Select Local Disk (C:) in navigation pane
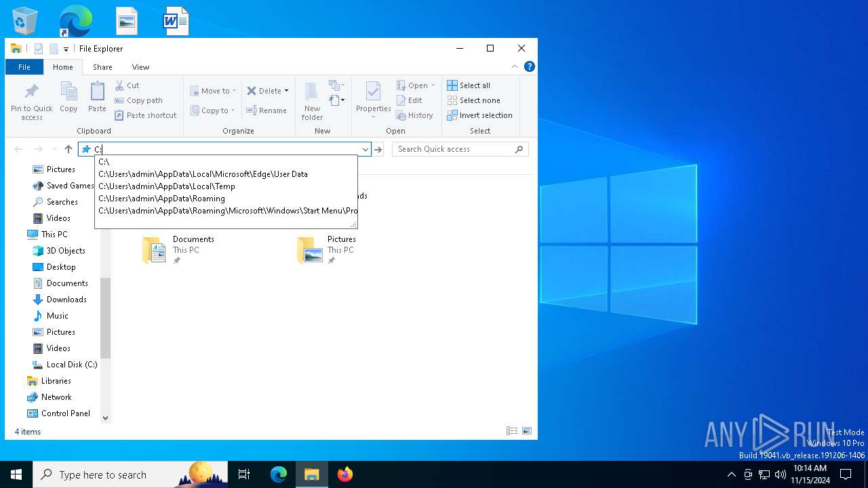Viewport: 868px width, 488px height. 71,365
